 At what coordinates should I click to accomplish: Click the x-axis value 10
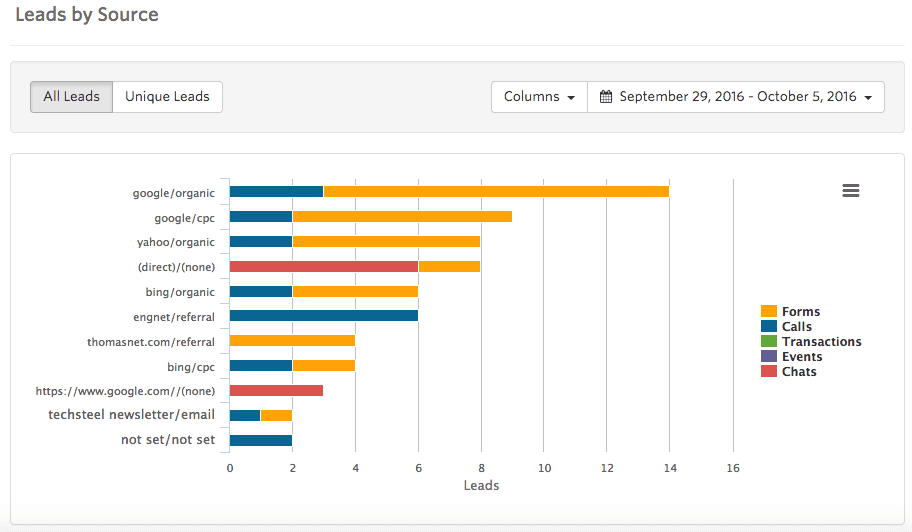[x=544, y=468]
